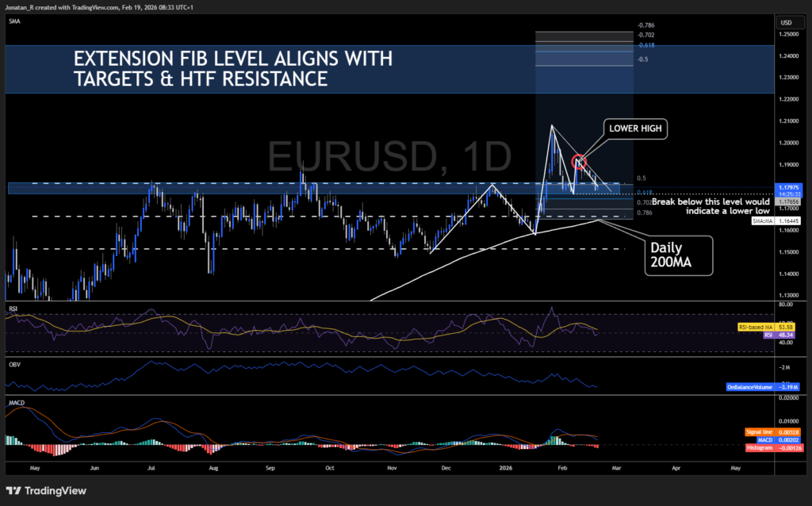Select the OBV pane label
This screenshot has width=812, height=506.
coord(13,364)
